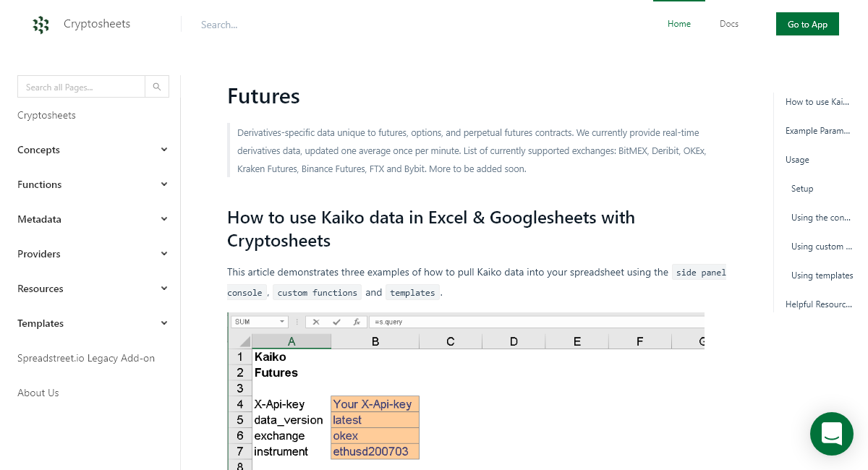The image size is (868, 470).
Task: Open the chat bubble widget
Action: [831, 434]
